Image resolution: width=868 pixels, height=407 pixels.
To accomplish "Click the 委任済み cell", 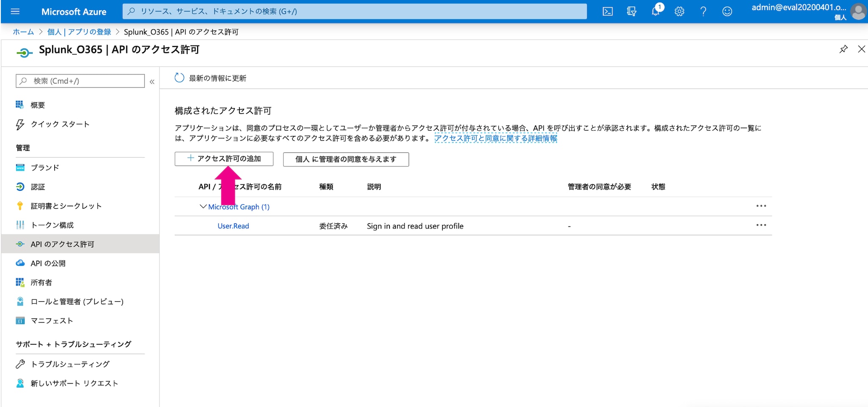I will point(333,226).
